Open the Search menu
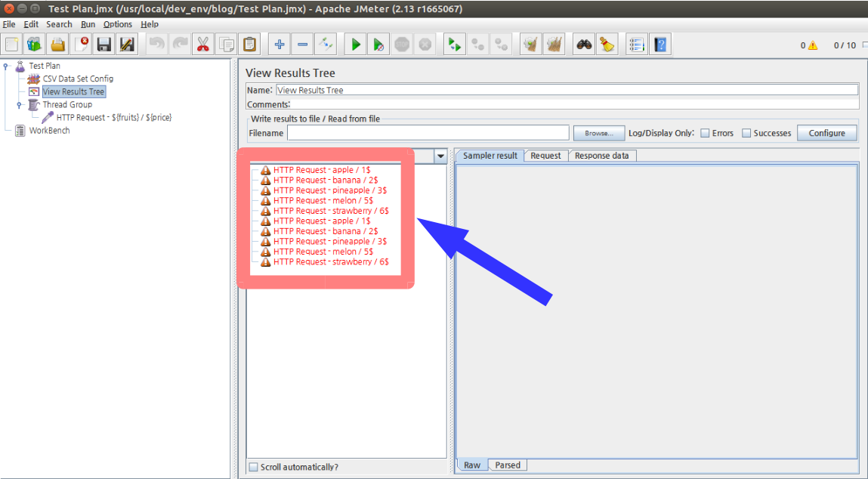Viewport: 868px width, 479px height. (59, 24)
